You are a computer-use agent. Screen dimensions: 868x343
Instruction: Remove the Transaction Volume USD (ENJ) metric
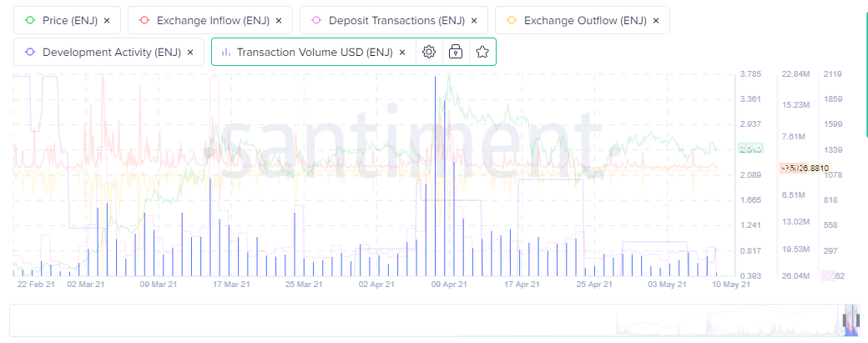[x=402, y=52]
